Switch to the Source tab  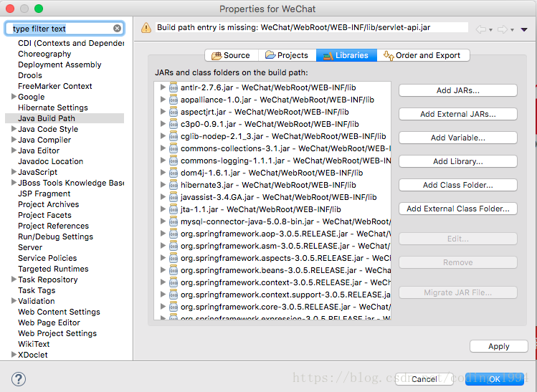231,55
